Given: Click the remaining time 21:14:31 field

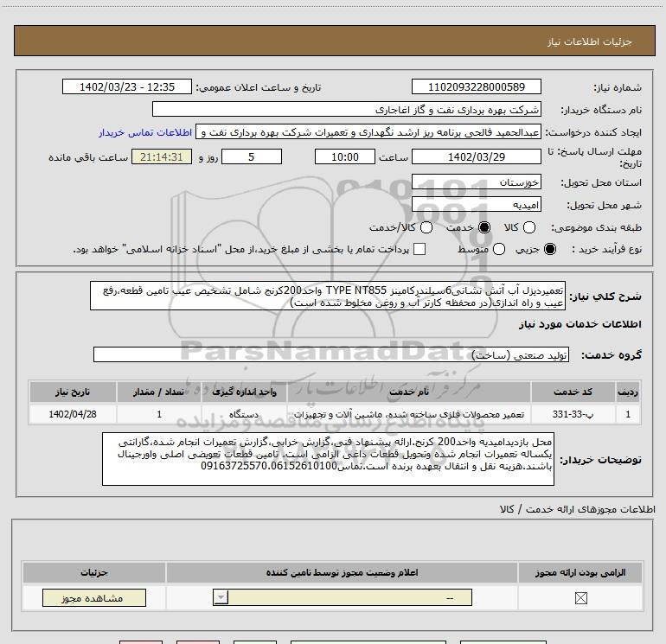Looking at the screenshot, I should coord(162,156).
